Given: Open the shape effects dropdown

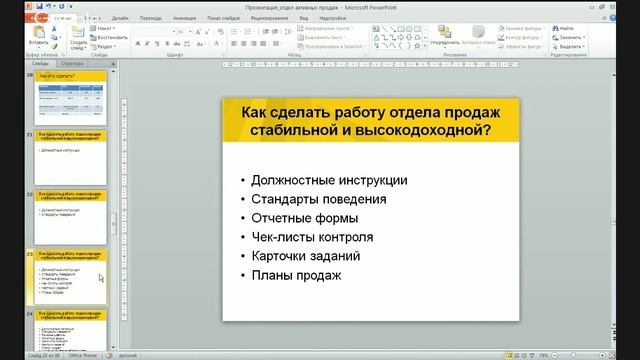Looking at the screenshot, I should tap(521, 47).
